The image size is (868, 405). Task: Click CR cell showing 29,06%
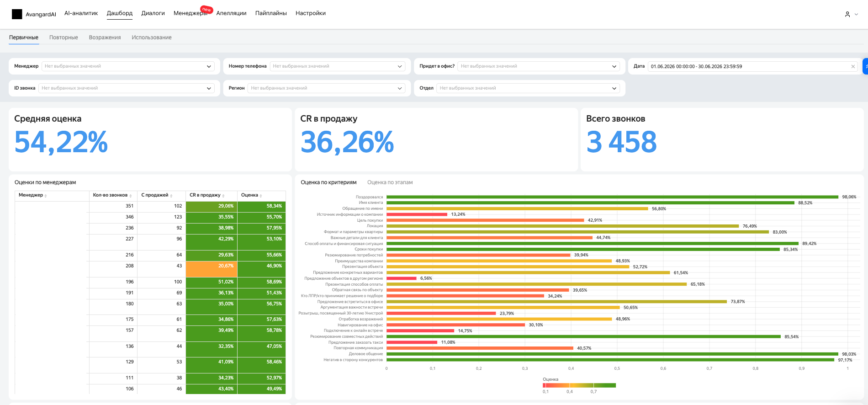click(x=212, y=206)
